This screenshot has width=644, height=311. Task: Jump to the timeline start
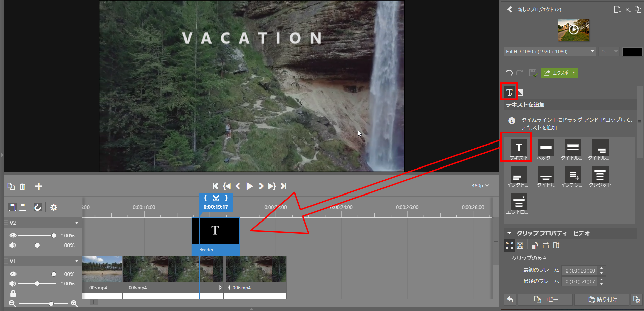point(215,186)
